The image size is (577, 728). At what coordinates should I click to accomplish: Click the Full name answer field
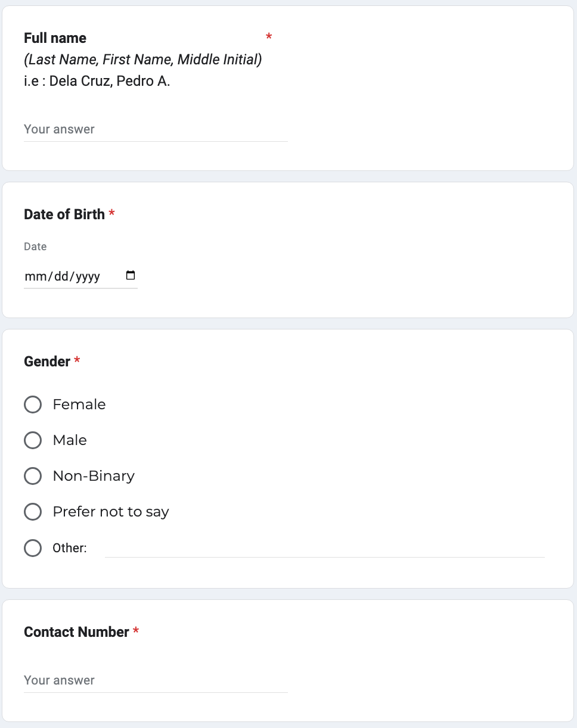coord(155,130)
